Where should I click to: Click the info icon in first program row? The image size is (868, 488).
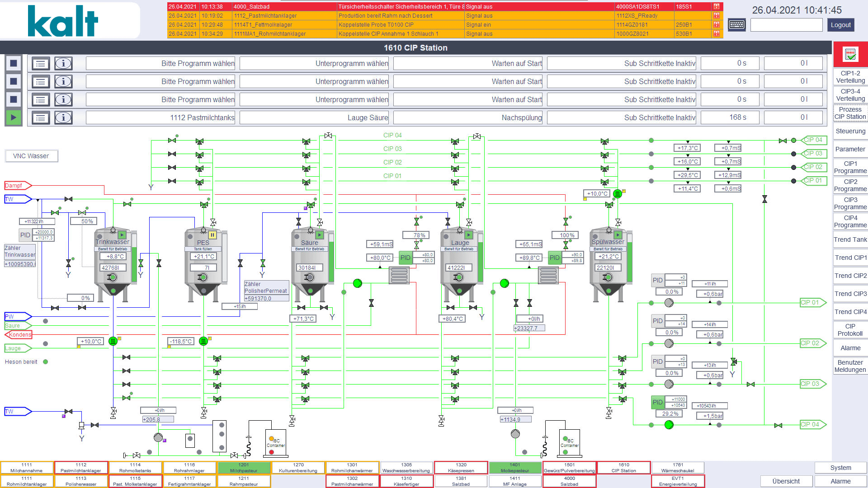coord(63,63)
